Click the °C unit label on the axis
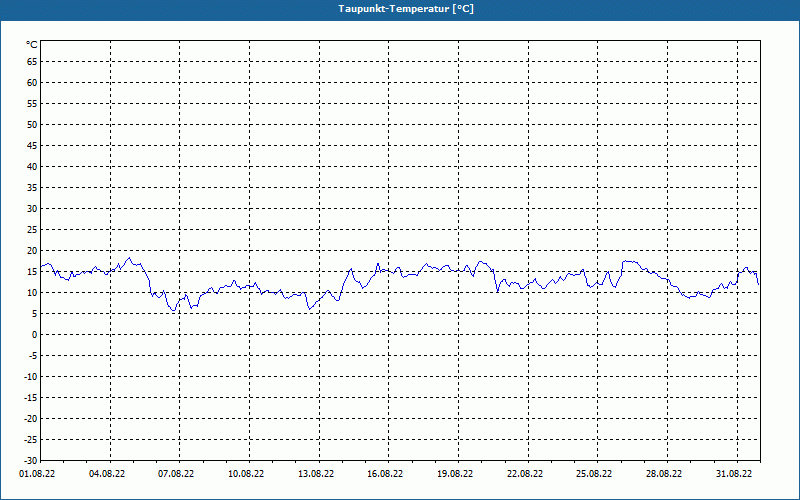Image resolution: width=800 pixels, height=500 pixels. (32, 45)
